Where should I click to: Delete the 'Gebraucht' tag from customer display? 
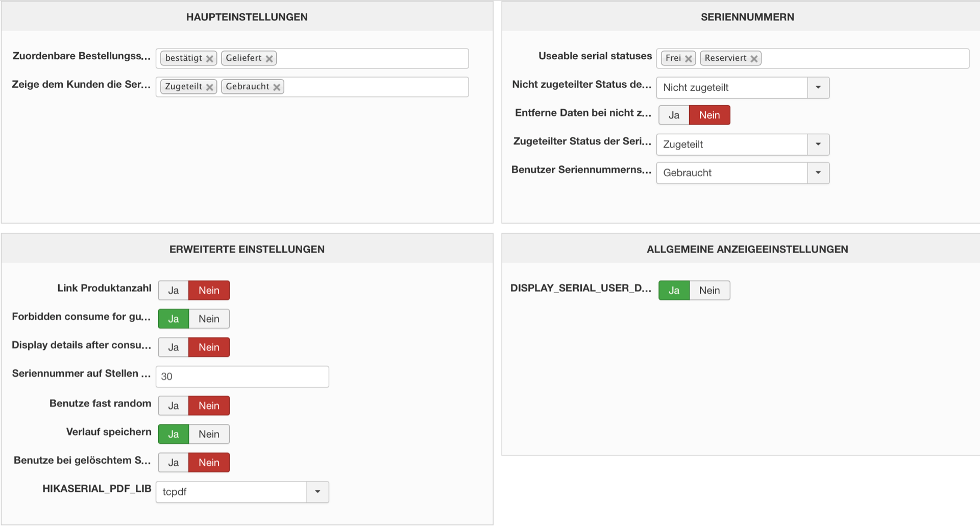[x=277, y=87]
